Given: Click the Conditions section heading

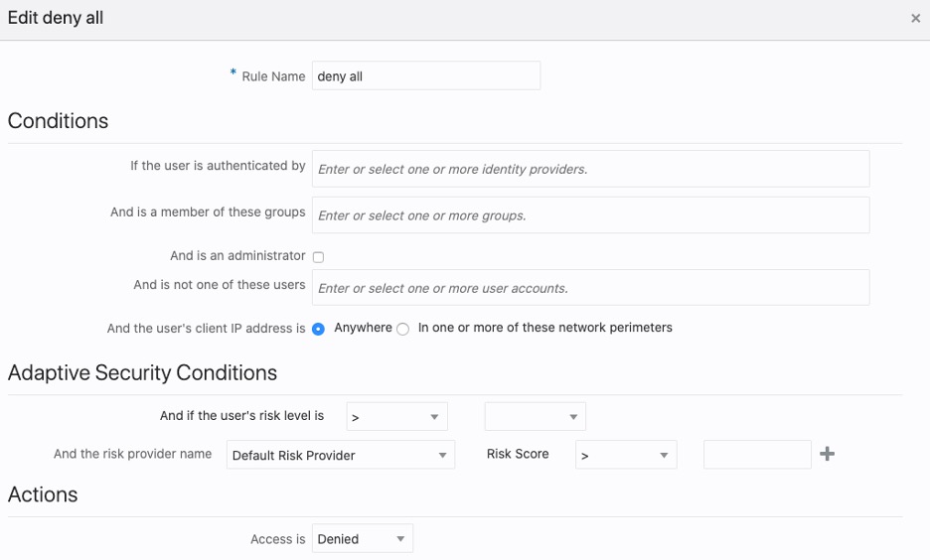Looking at the screenshot, I should point(58,121).
